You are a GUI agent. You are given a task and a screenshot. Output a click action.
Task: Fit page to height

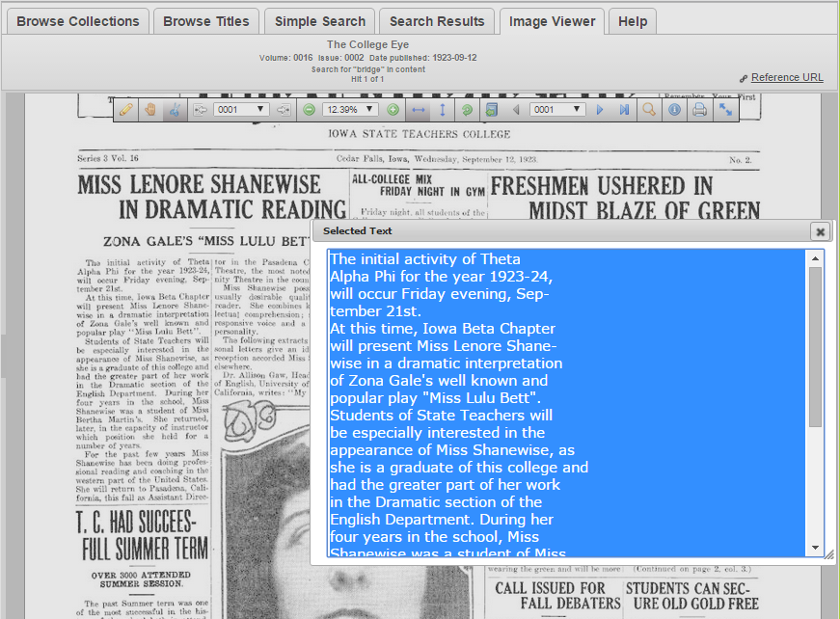(443, 110)
